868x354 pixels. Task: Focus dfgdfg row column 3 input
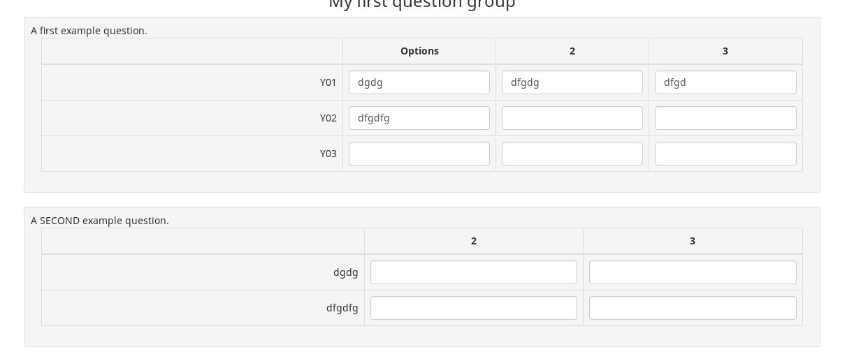(x=692, y=308)
